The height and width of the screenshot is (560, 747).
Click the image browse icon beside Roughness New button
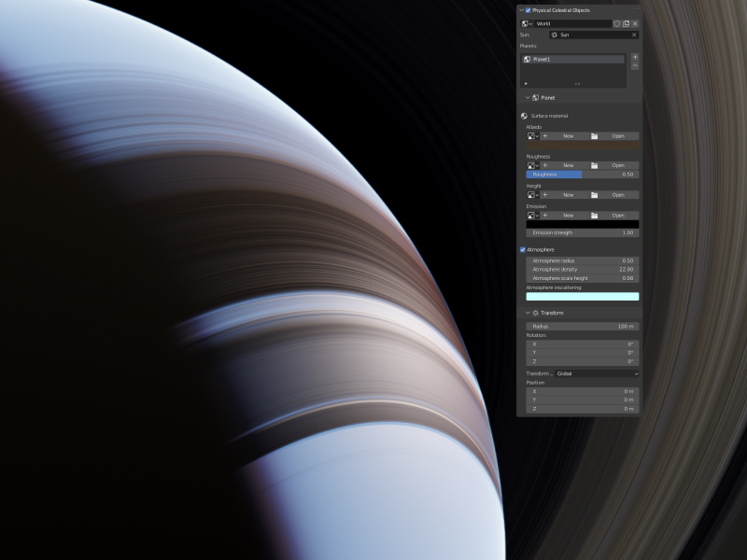pos(531,165)
